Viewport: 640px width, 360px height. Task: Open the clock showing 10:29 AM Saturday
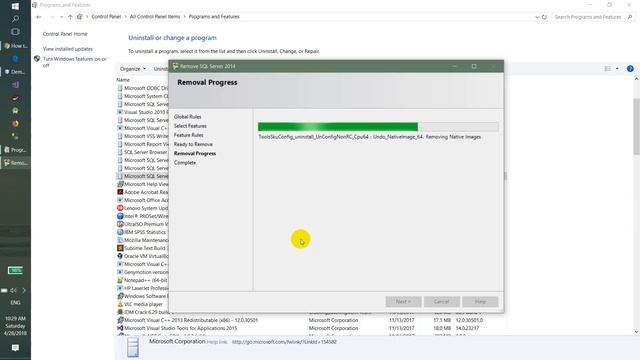click(15, 326)
